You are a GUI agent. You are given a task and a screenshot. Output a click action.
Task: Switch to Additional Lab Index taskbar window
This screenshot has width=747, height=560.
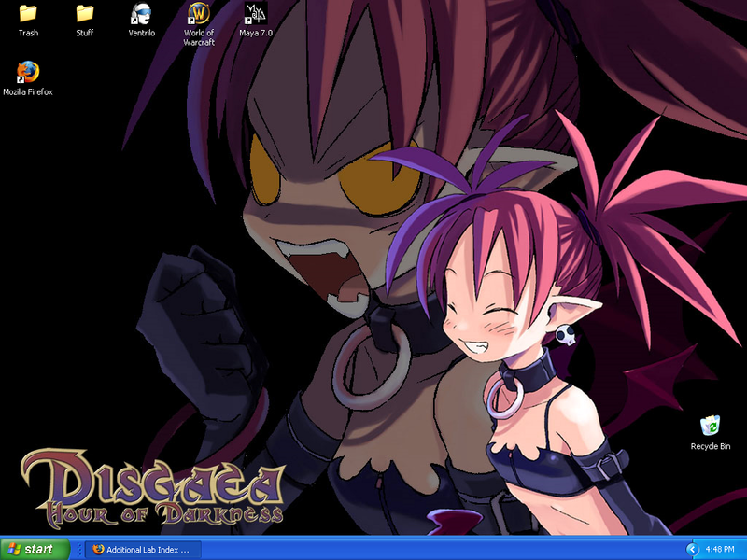pyautogui.click(x=143, y=550)
